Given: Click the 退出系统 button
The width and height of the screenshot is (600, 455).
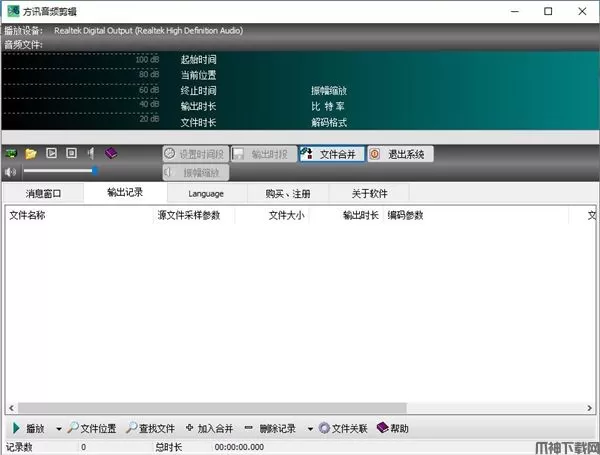Looking at the screenshot, I should (398, 154).
